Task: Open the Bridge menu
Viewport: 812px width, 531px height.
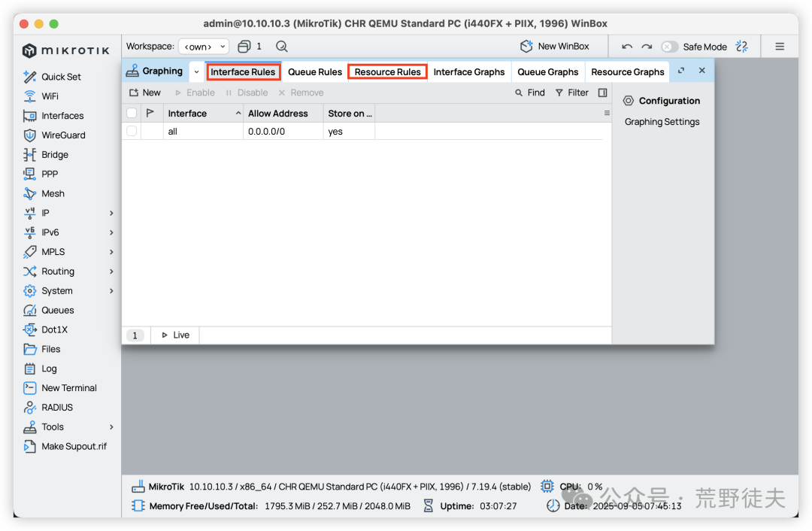Action: 46,154
